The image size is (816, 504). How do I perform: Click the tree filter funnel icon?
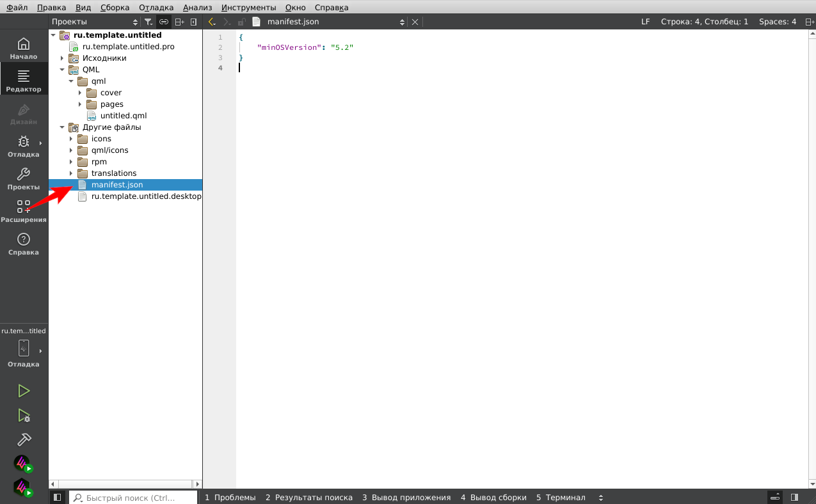(148, 22)
